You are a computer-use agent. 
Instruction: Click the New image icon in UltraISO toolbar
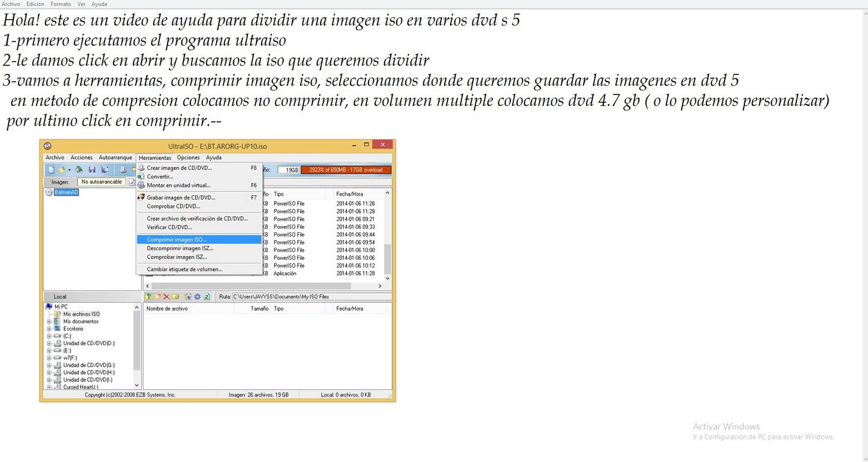click(x=51, y=170)
